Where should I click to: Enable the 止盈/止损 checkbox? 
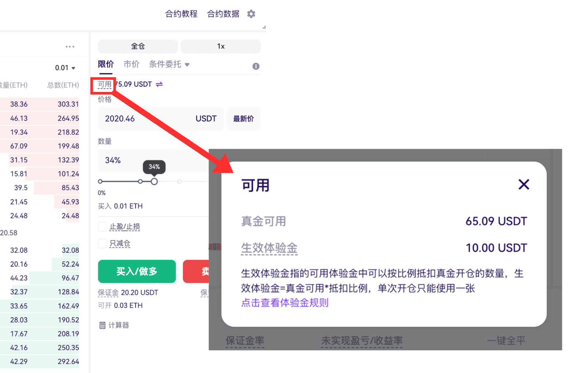click(103, 227)
